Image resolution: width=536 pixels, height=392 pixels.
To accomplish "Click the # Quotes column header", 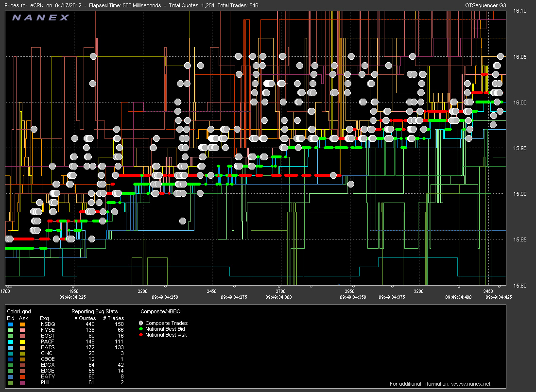I will (85, 318).
